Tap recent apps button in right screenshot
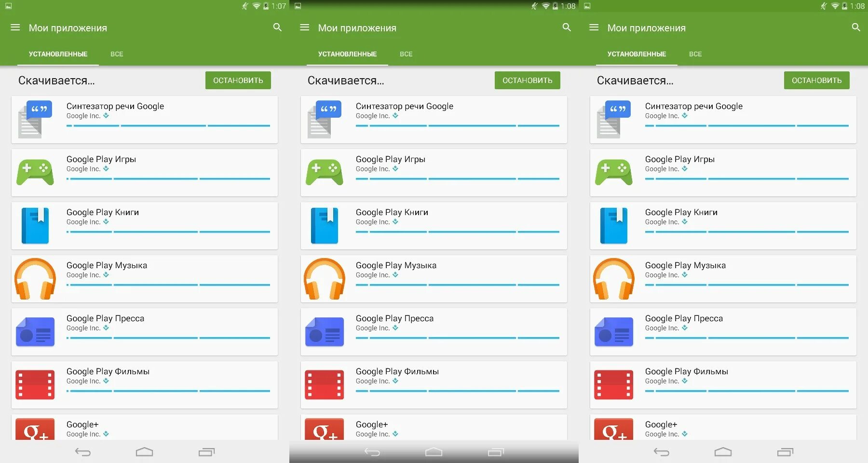868x463 pixels. (x=785, y=452)
